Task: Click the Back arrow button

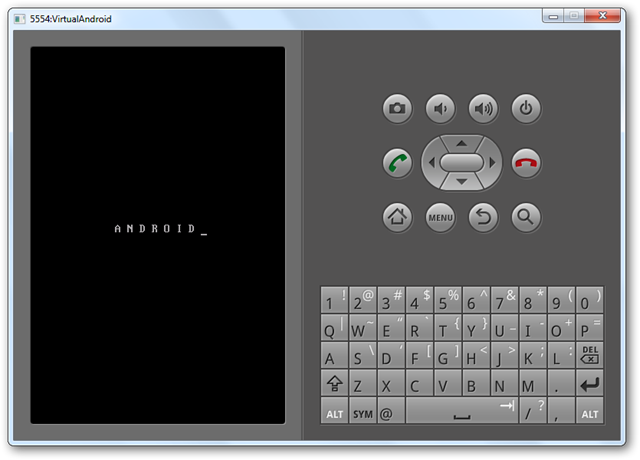Action: (x=483, y=217)
